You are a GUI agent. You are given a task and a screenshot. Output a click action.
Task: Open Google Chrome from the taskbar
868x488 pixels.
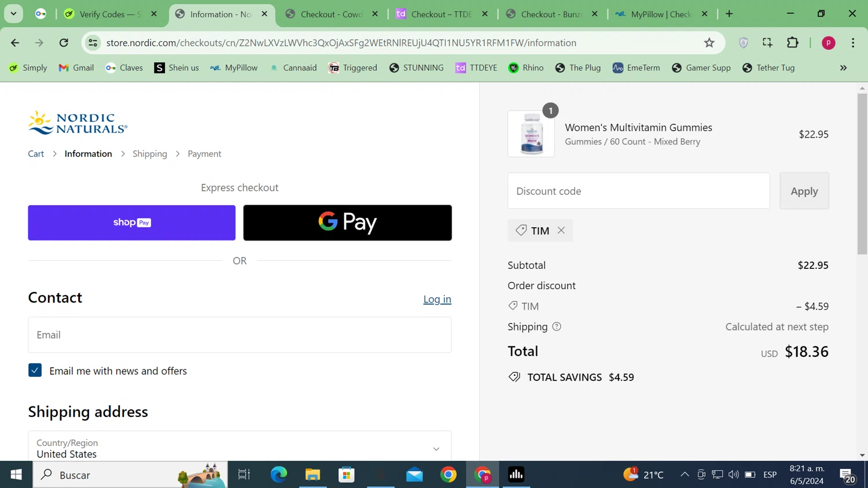pos(448,475)
